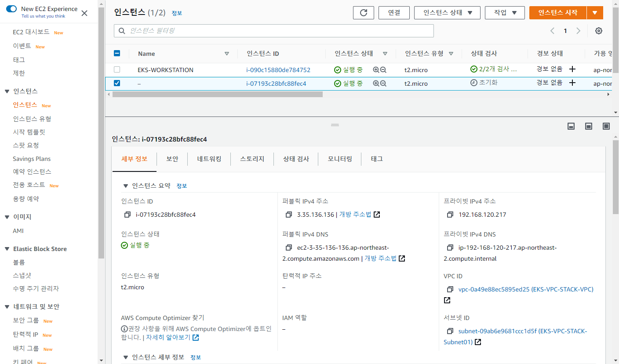Open table preferences gear icon
Screen dimensions: 619x364
click(x=598, y=31)
